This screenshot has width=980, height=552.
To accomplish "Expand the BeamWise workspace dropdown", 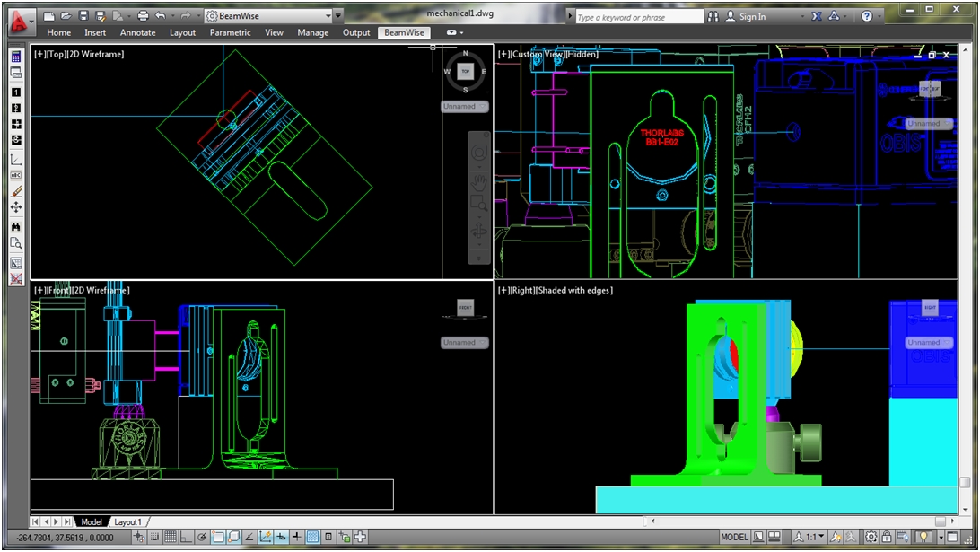I will click(337, 16).
